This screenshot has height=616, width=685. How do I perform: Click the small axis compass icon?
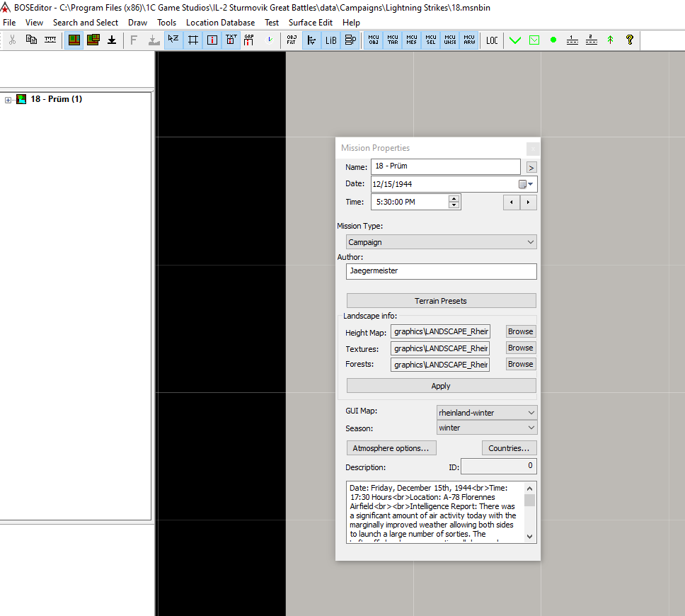click(270, 40)
